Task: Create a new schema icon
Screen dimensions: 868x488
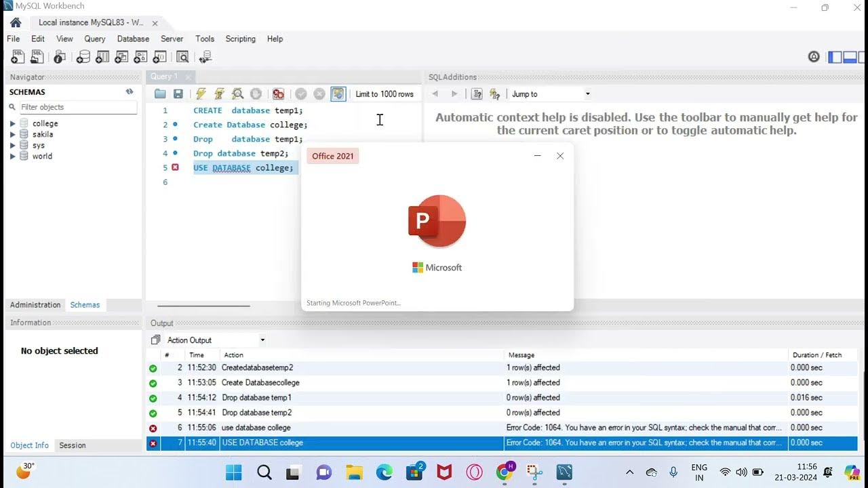Action: click(x=82, y=57)
